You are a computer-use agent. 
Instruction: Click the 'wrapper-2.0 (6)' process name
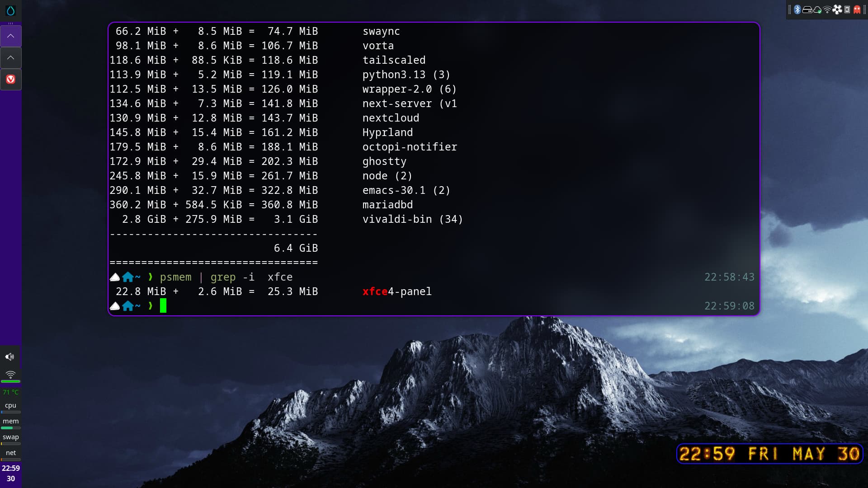410,89
